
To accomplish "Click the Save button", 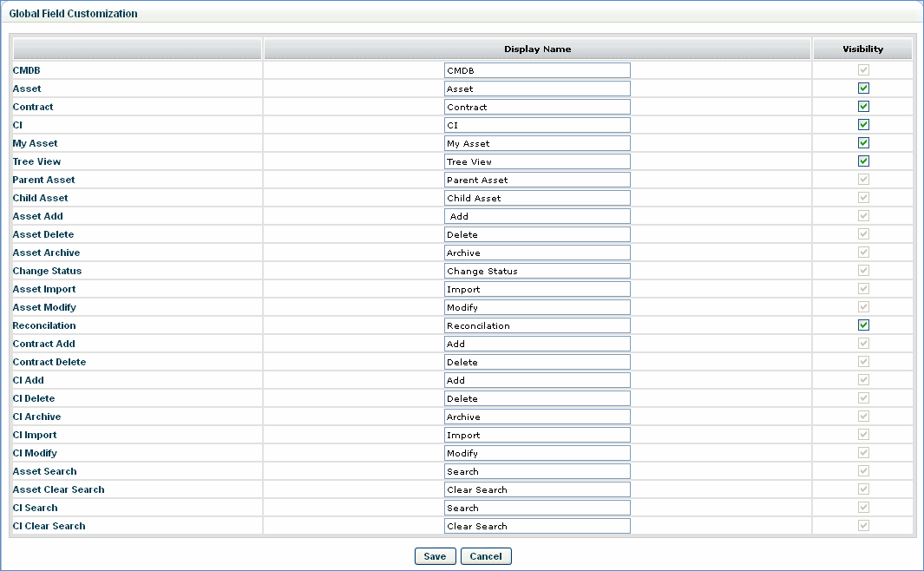I will (x=435, y=556).
